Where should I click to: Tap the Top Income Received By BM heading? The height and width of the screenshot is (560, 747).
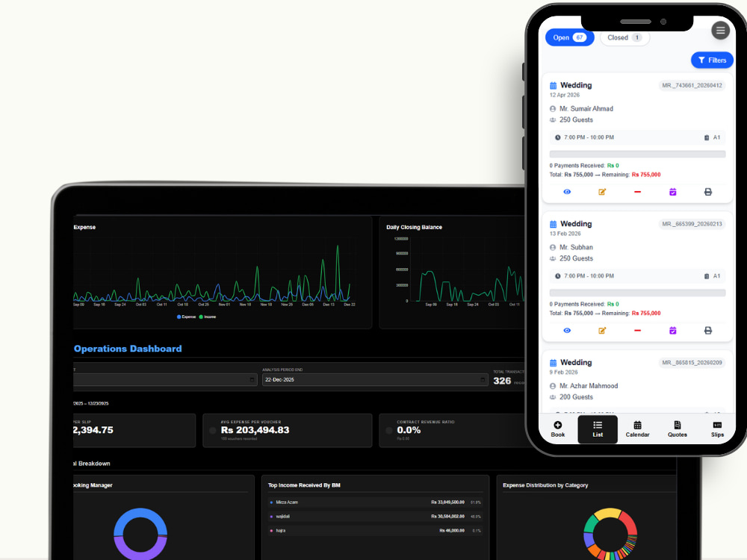[x=304, y=485]
